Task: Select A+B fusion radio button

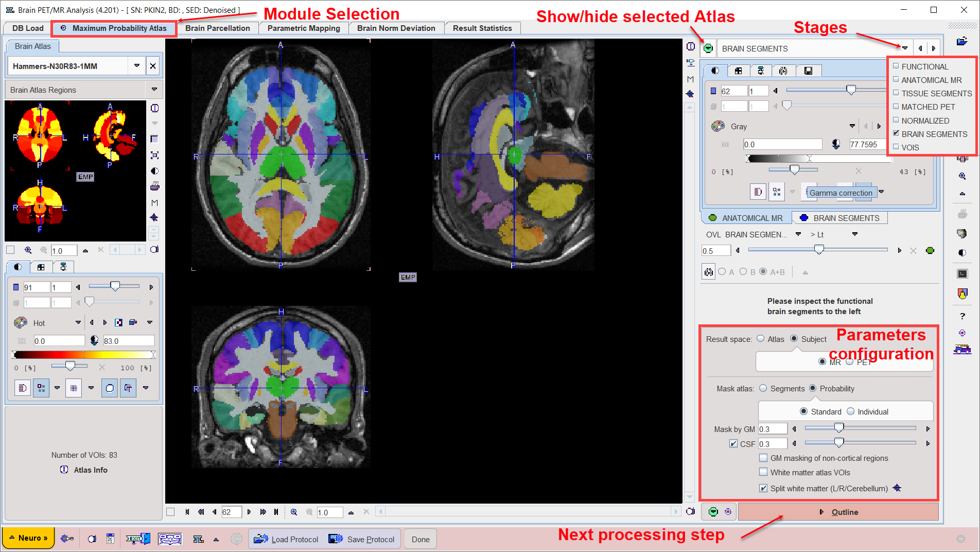Action: point(763,272)
